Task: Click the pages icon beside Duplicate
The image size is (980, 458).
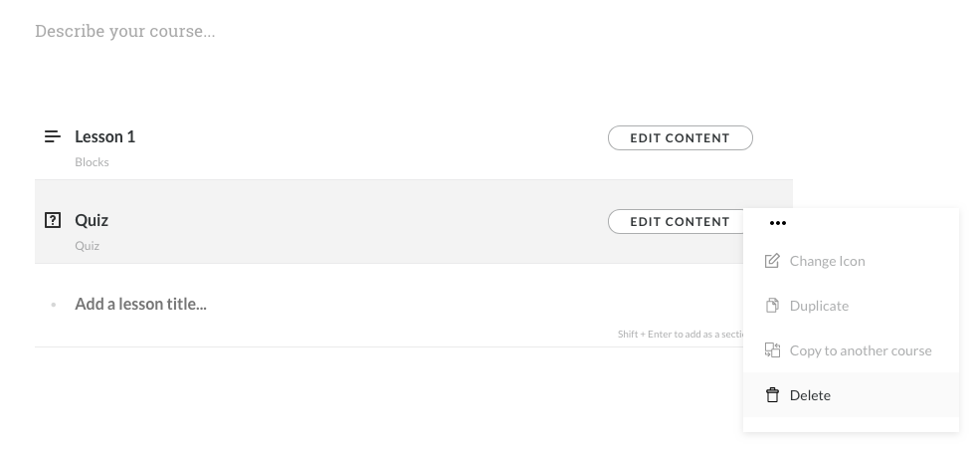Action: pos(772,306)
